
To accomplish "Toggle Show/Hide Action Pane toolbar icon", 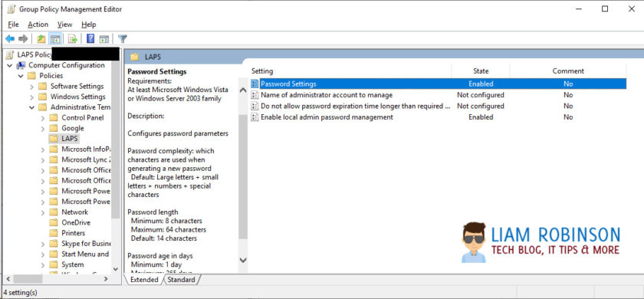I will point(104,39).
